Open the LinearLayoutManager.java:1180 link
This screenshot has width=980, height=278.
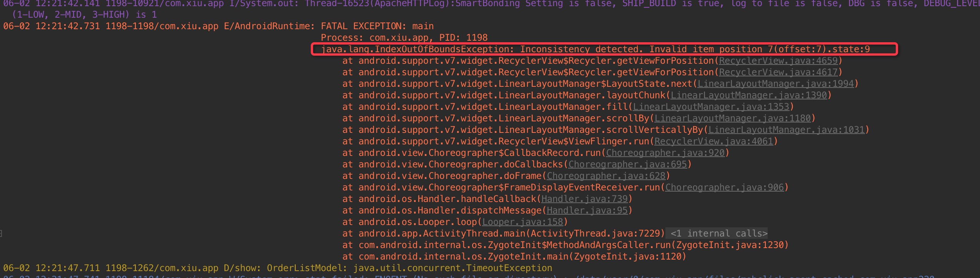[732, 118]
